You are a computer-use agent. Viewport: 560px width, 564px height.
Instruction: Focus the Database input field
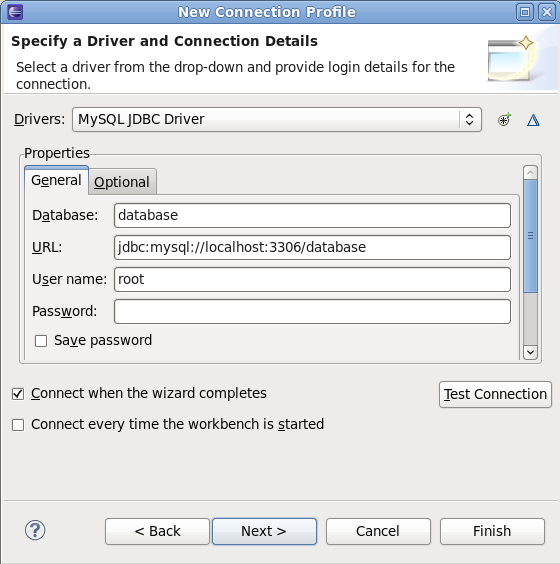click(x=312, y=215)
